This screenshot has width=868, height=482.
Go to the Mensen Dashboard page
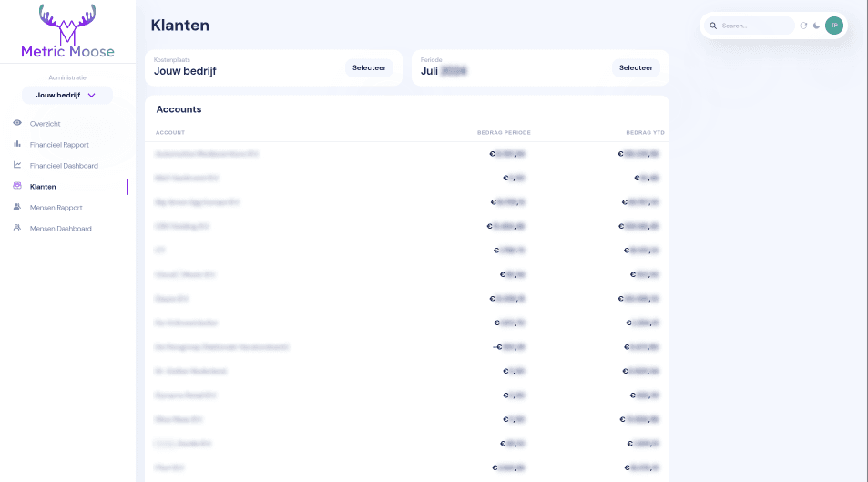[60, 228]
